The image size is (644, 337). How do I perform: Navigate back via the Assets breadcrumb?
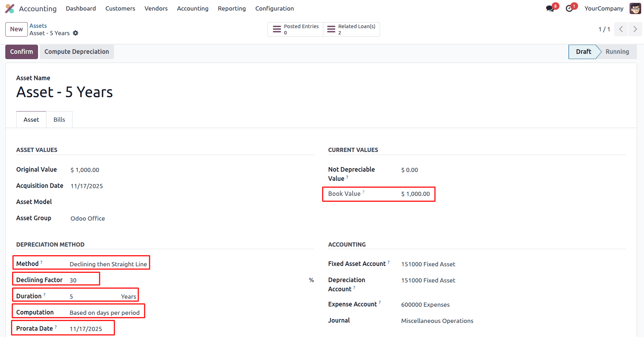[x=38, y=25]
